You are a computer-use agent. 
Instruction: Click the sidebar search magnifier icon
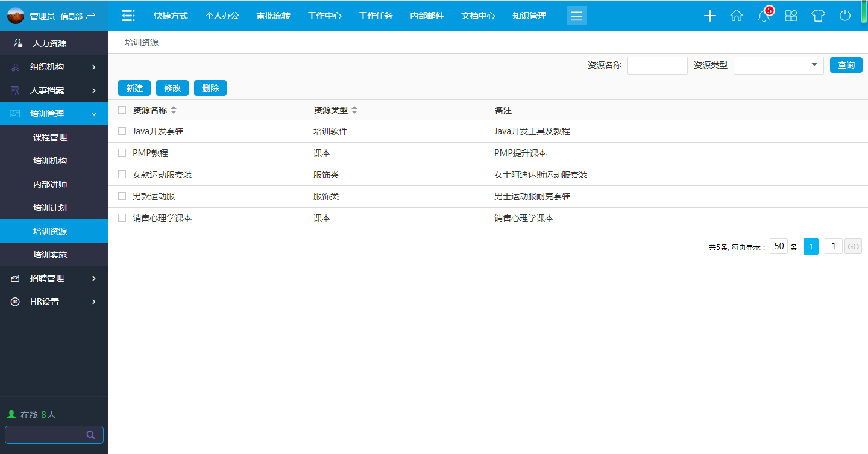coord(90,435)
